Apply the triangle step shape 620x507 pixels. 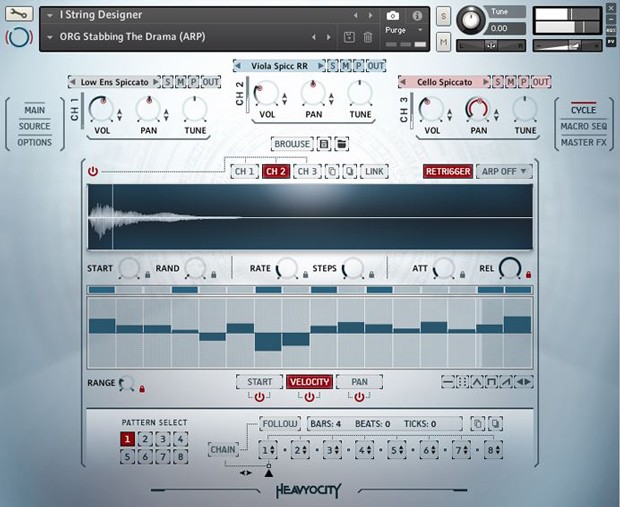coord(477,382)
